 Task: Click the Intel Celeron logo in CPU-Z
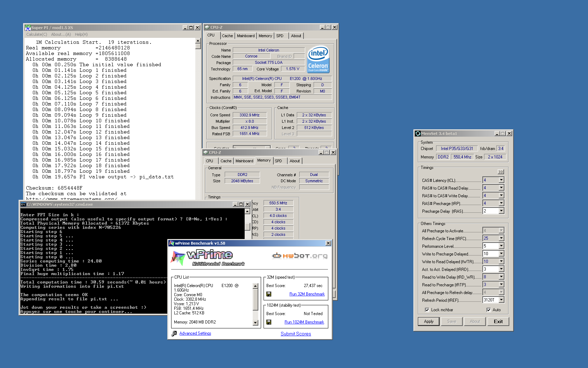[x=318, y=60]
